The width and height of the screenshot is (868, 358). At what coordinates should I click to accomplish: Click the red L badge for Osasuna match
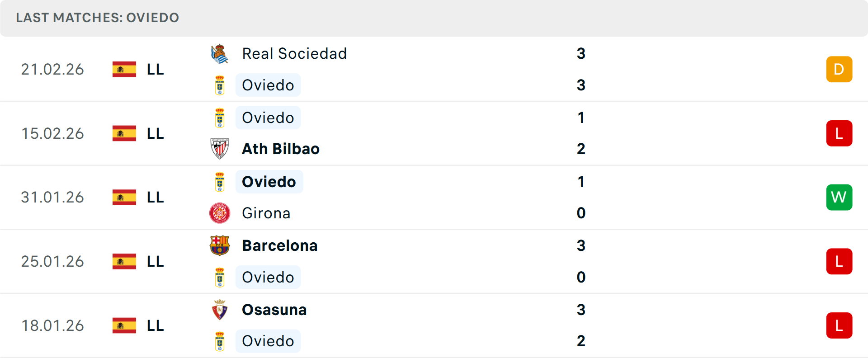[x=839, y=325]
